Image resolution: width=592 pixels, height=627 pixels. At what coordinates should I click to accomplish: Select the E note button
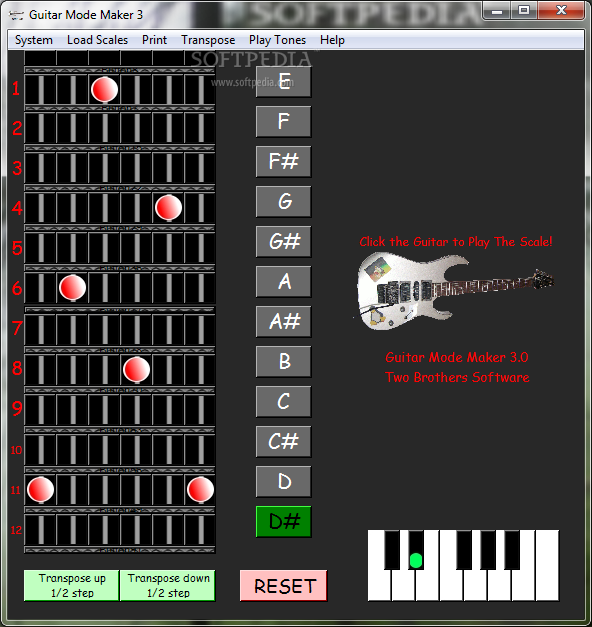(284, 82)
